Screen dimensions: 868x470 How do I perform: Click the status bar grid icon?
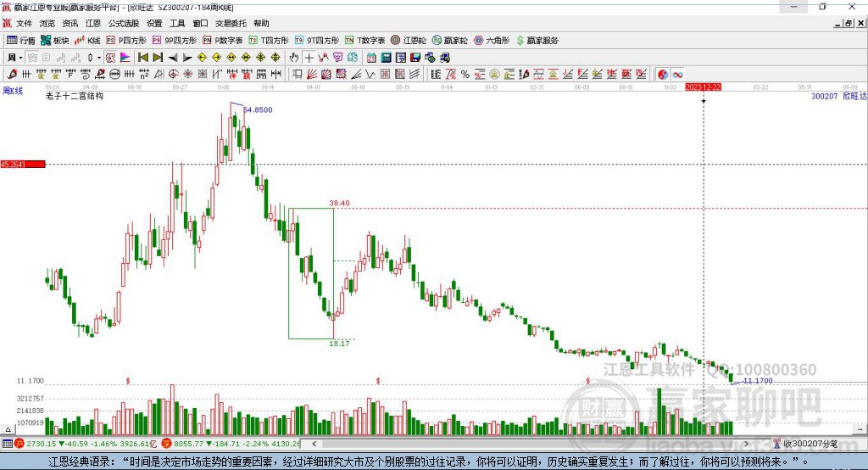click(7, 444)
